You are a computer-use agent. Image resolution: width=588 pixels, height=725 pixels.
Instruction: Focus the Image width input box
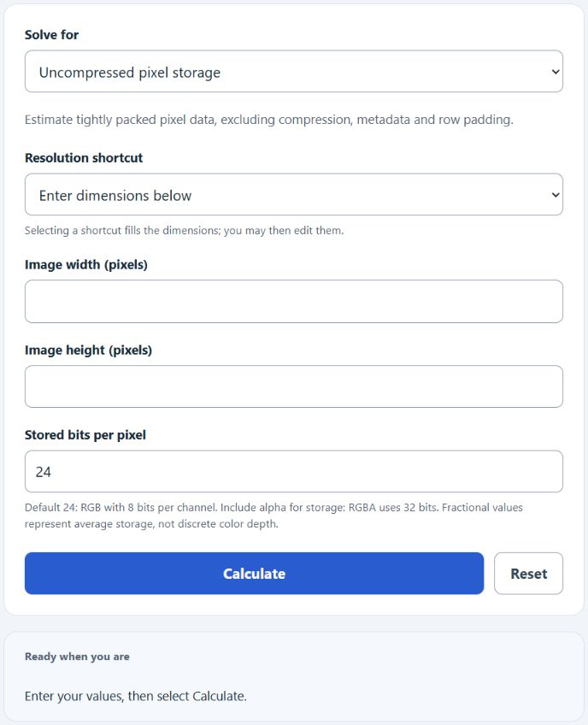pyautogui.click(x=293, y=301)
